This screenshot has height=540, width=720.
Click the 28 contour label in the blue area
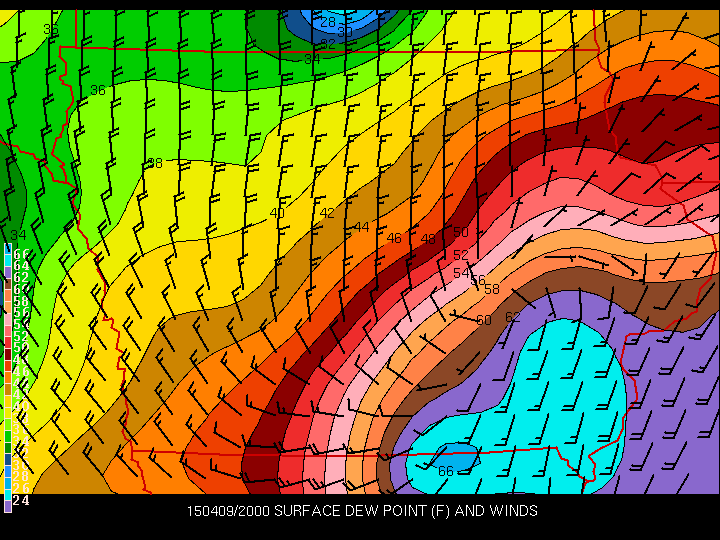click(328, 22)
